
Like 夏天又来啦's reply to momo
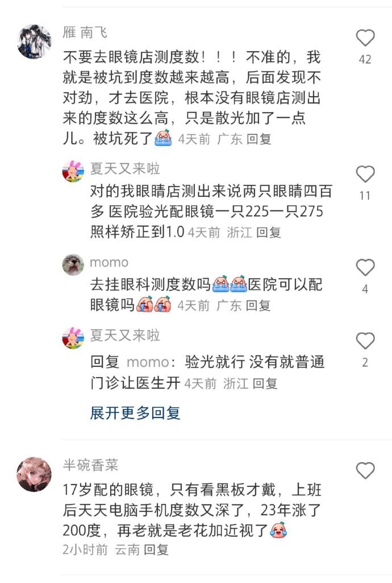tap(365, 341)
